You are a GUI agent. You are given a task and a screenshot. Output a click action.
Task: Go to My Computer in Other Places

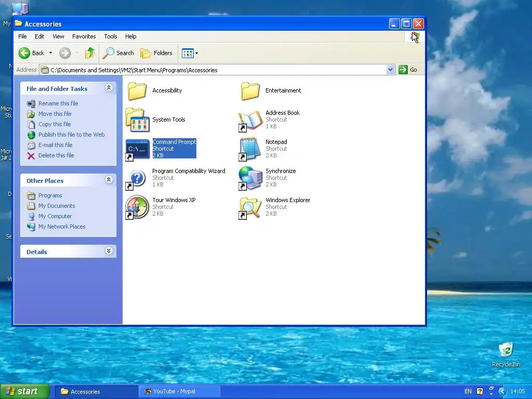[55, 216]
